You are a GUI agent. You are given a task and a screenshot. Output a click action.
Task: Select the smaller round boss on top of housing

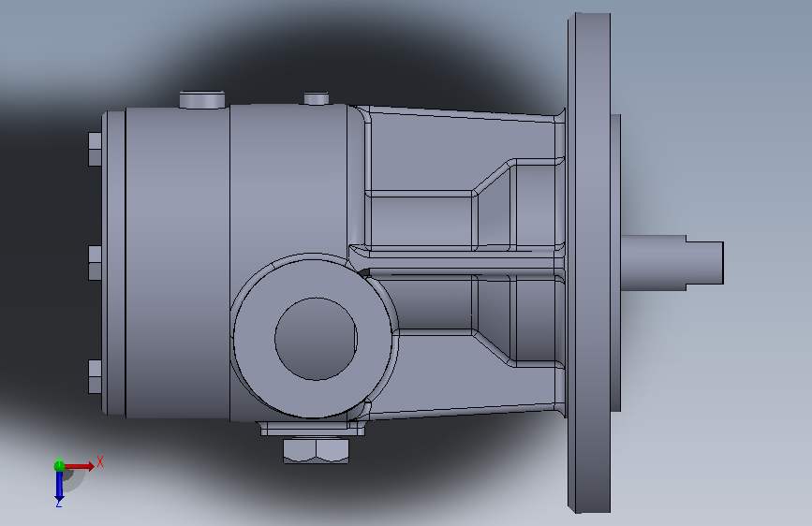click(317, 98)
